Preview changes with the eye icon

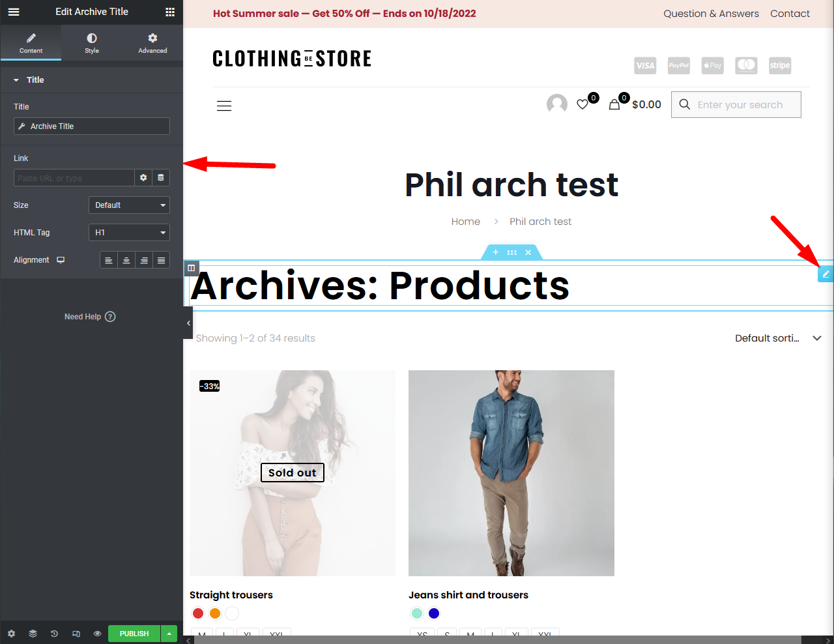pyautogui.click(x=97, y=634)
